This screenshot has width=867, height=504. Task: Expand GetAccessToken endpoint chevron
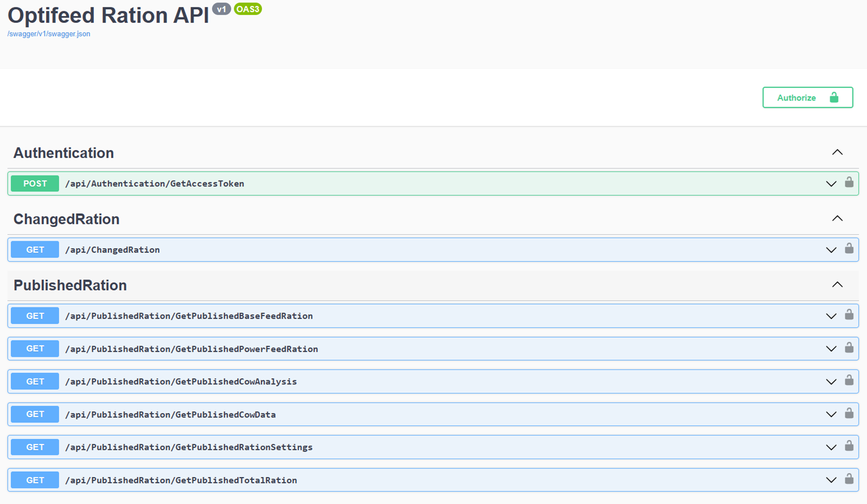pos(831,184)
